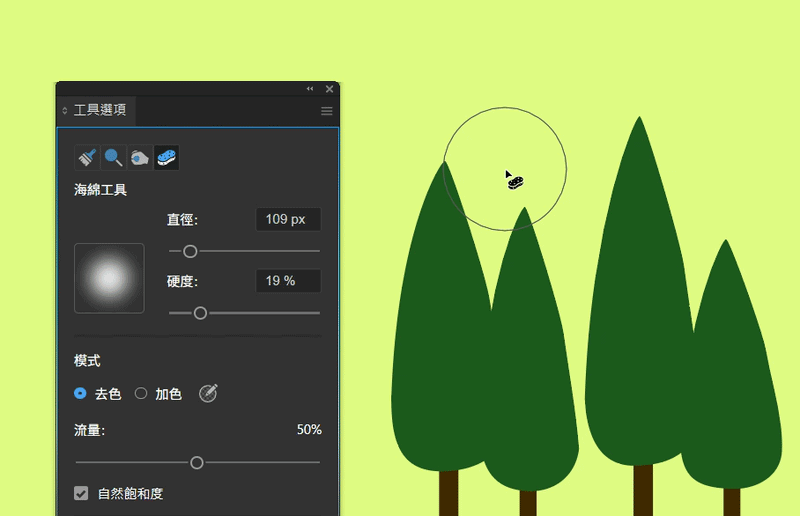Close the 工具選項 panel
This screenshot has width=800, height=516.
[x=330, y=89]
